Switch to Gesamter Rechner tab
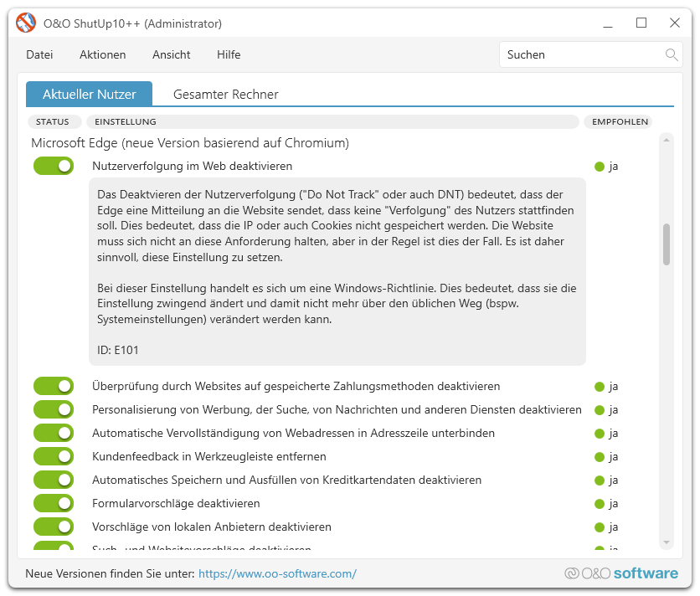Viewport: 700px width, 596px height. pyautogui.click(x=226, y=95)
